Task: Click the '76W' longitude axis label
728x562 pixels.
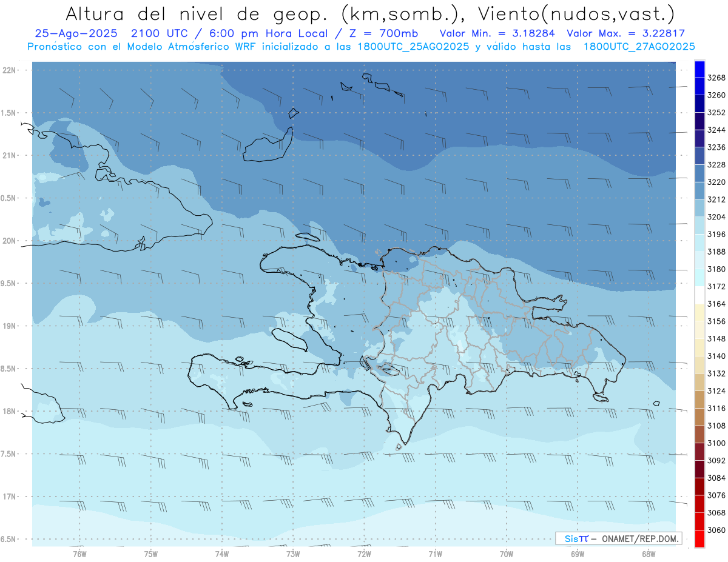Action: (x=79, y=554)
